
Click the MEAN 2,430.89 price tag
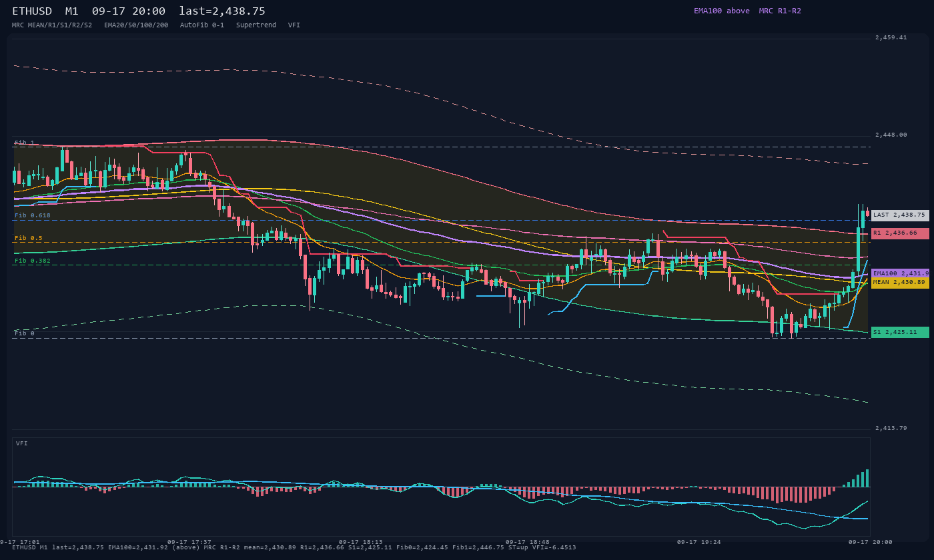pos(900,283)
